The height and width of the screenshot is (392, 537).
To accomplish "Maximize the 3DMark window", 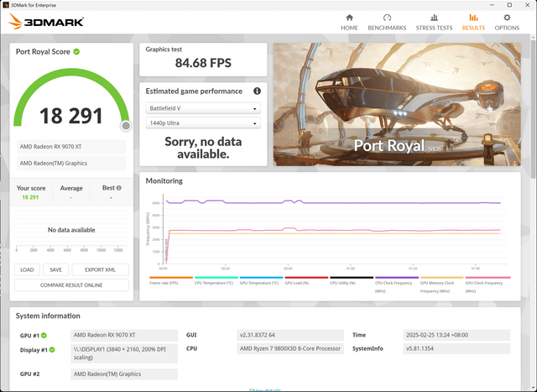I will click(509, 5).
